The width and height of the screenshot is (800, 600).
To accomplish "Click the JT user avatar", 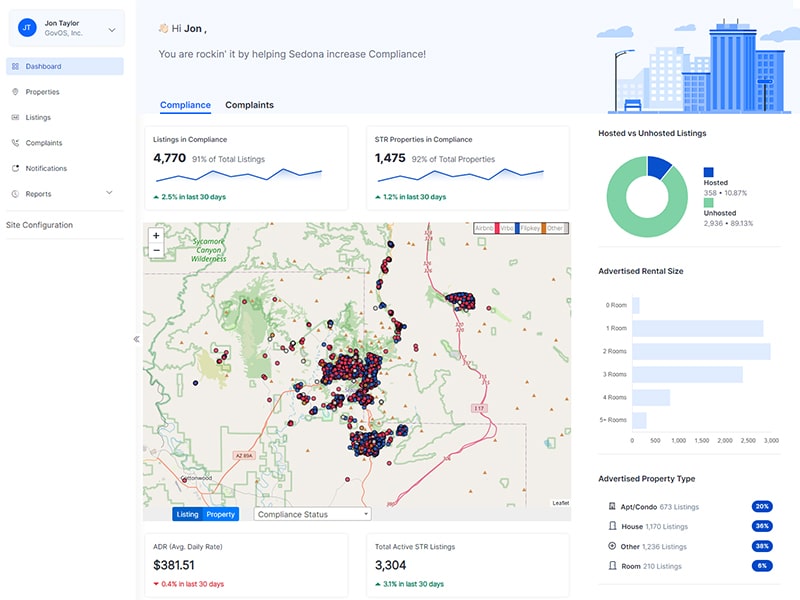I will (x=27, y=28).
